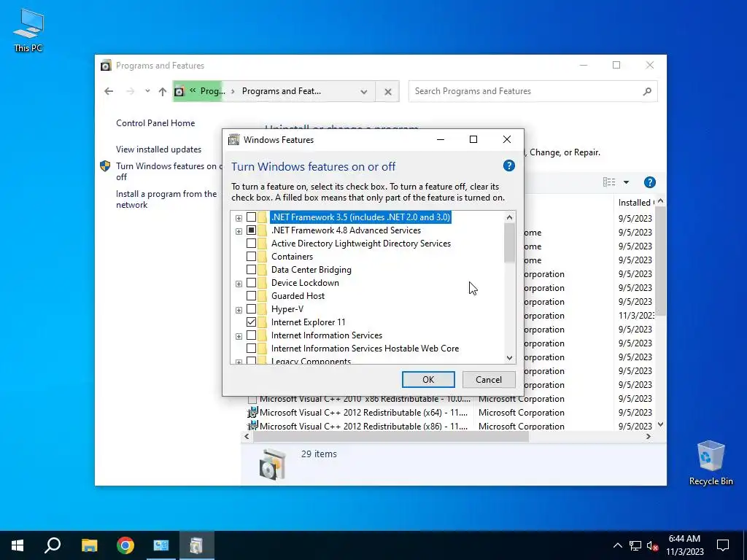Click the Windows Features title bar icon
The width and height of the screenshot is (747, 560).
click(234, 139)
